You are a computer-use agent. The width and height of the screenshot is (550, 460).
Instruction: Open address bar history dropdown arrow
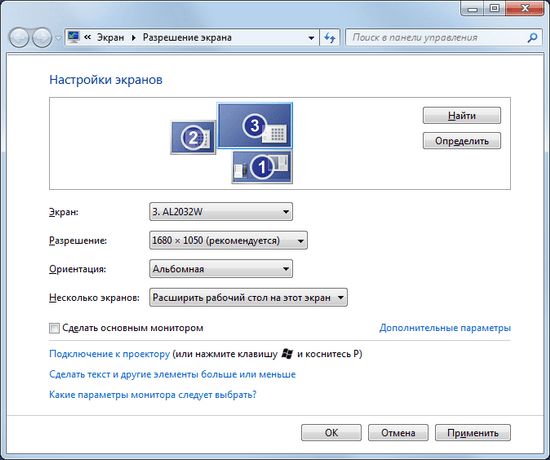(311, 38)
